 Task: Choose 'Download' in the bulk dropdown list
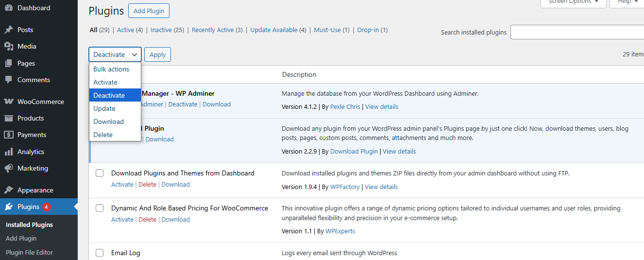click(x=115, y=121)
